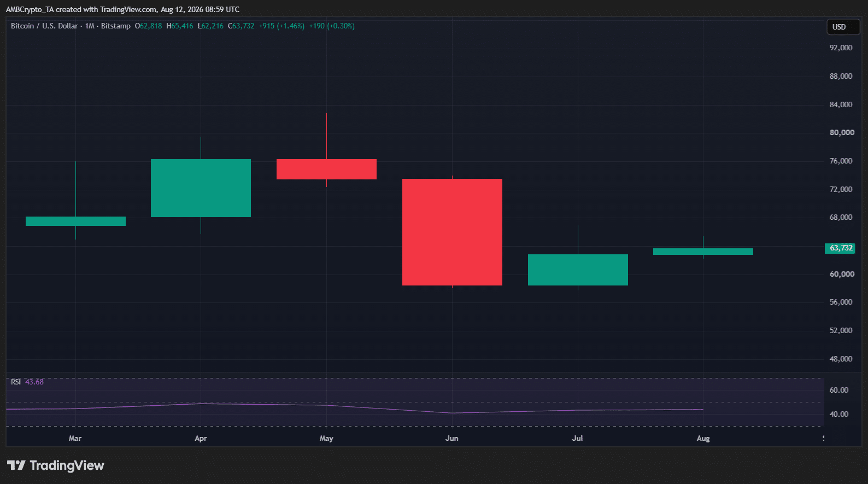Click the Apr label on time axis

(x=201, y=438)
